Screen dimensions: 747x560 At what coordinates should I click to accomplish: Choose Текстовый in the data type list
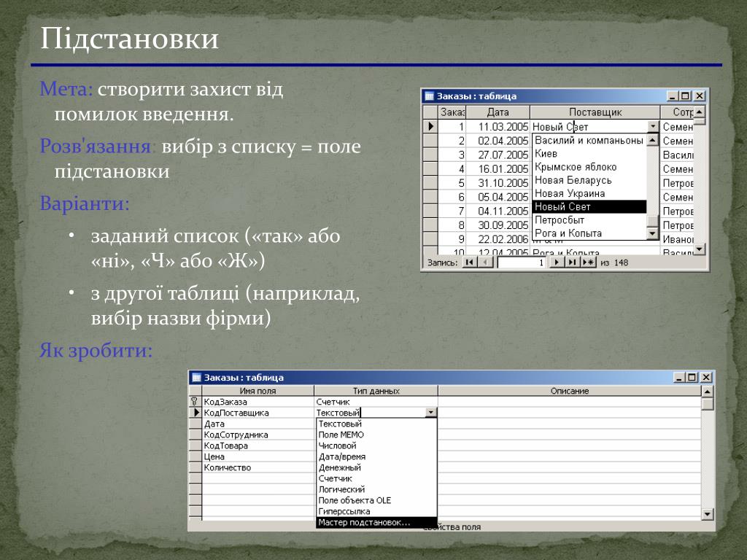(376, 424)
